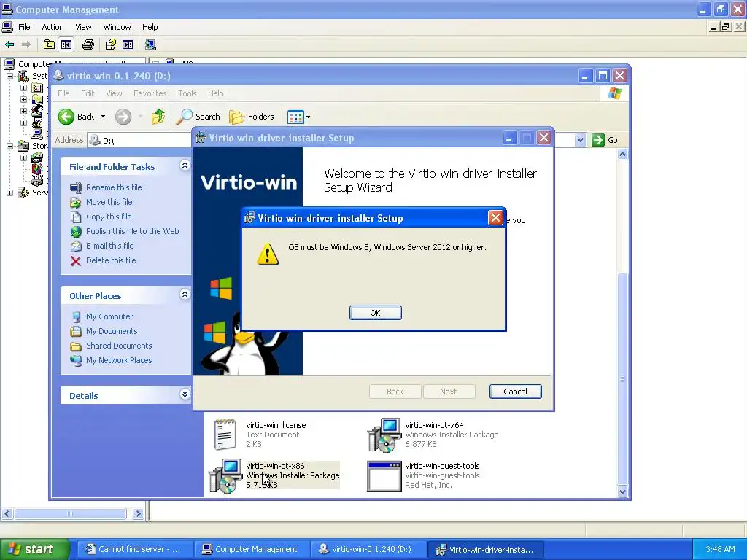Open Shared Documents from Other Places

tap(119, 346)
